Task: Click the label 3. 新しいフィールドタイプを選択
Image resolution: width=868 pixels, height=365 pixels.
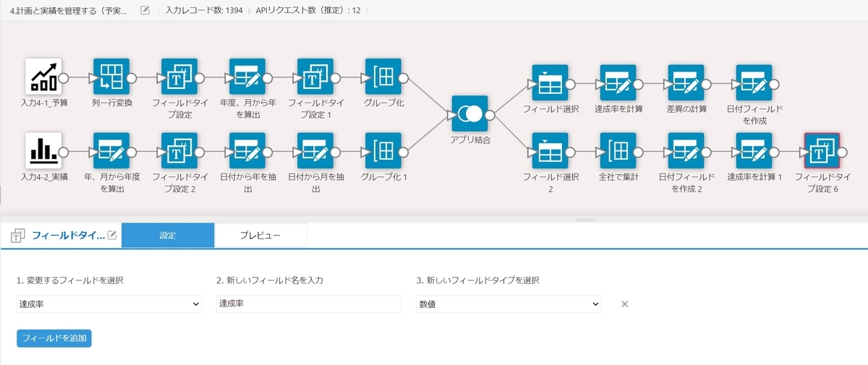Action: coord(478,280)
